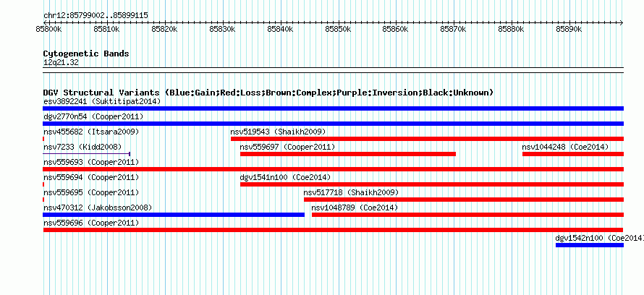Click the 85890k ruler label
The height and width of the screenshot is (295, 644).
point(569,29)
